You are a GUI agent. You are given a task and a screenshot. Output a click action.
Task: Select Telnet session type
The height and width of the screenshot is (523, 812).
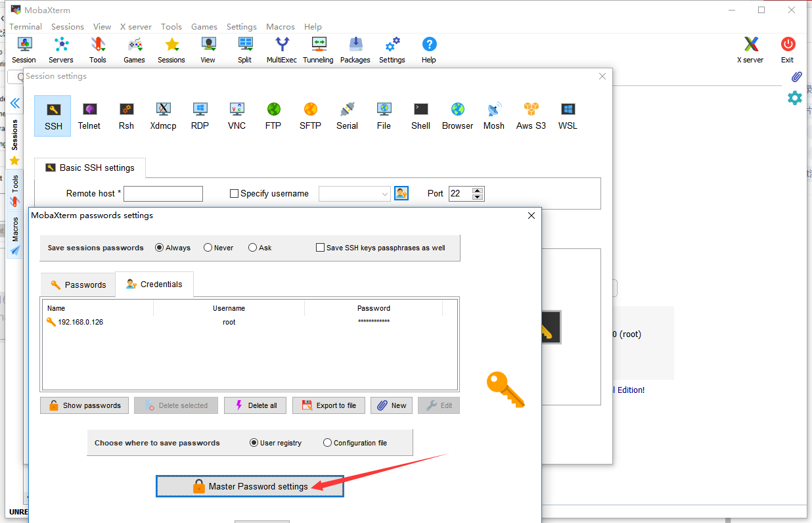tap(89, 116)
